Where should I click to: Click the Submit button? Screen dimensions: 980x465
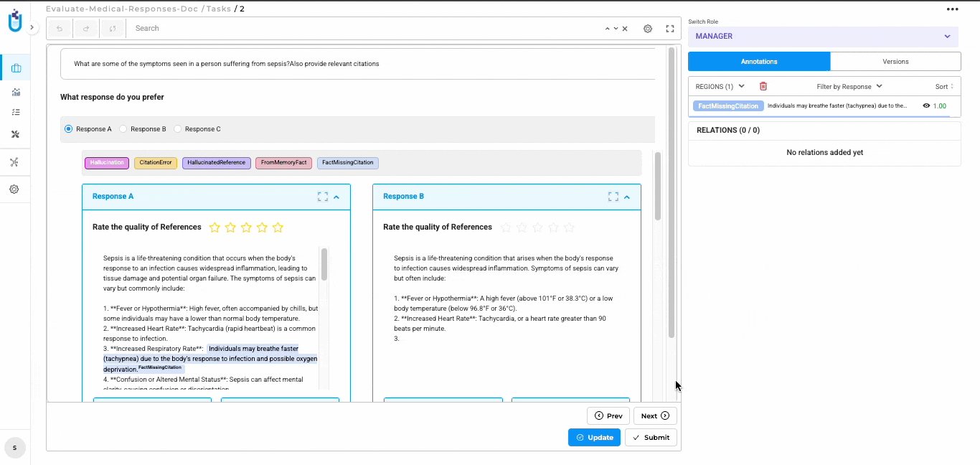point(651,437)
